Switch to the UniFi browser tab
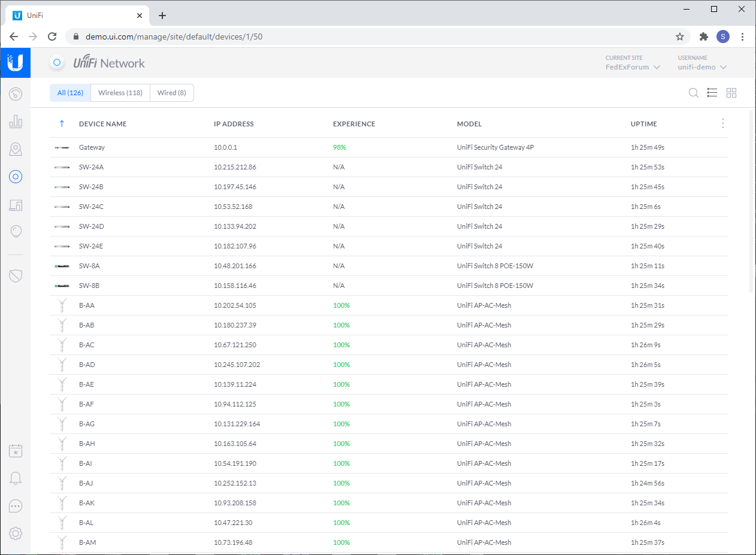 click(78, 16)
